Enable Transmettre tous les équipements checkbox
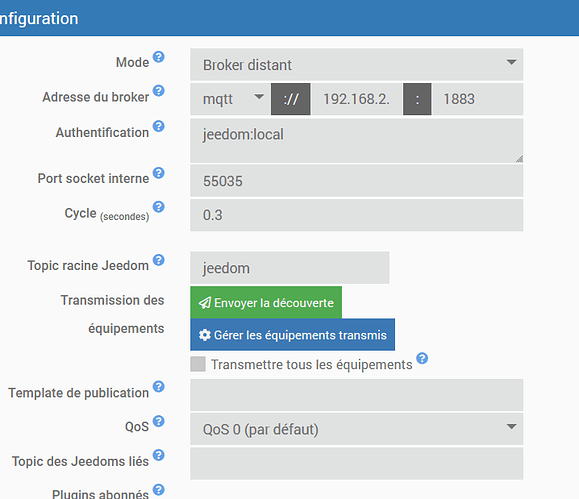Image resolution: width=579 pixels, height=499 pixels. (198, 364)
